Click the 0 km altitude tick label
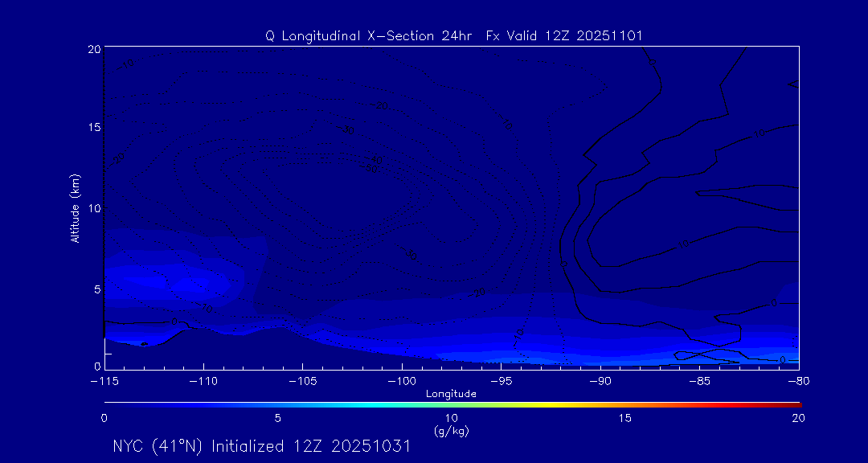 (97, 366)
